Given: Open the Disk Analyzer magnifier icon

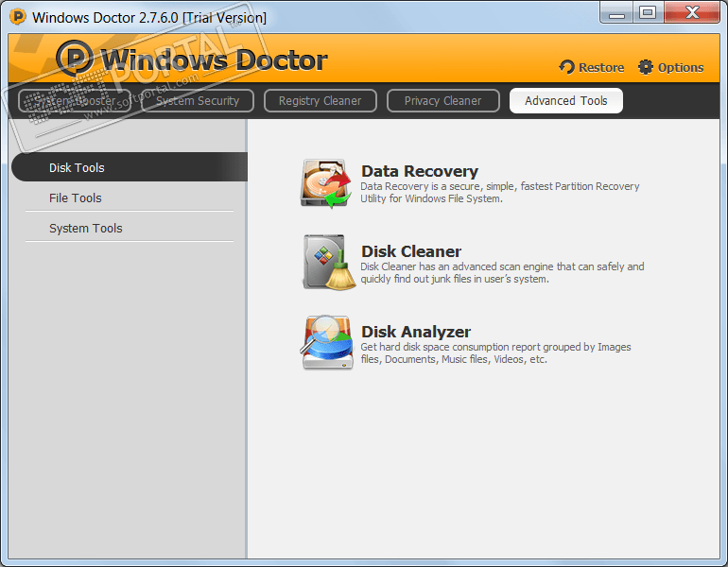Looking at the screenshot, I should [x=327, y=342].
